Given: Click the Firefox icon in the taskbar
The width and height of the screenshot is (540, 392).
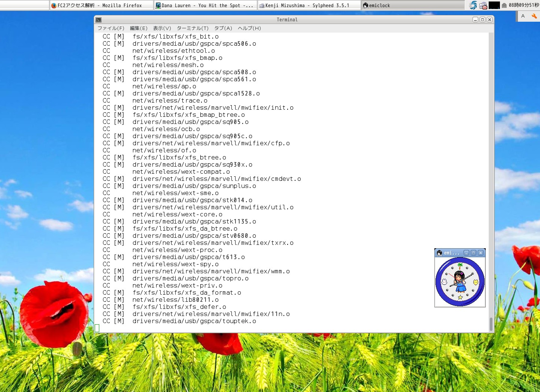Looking at the screenshot, I should pos(55,5).
